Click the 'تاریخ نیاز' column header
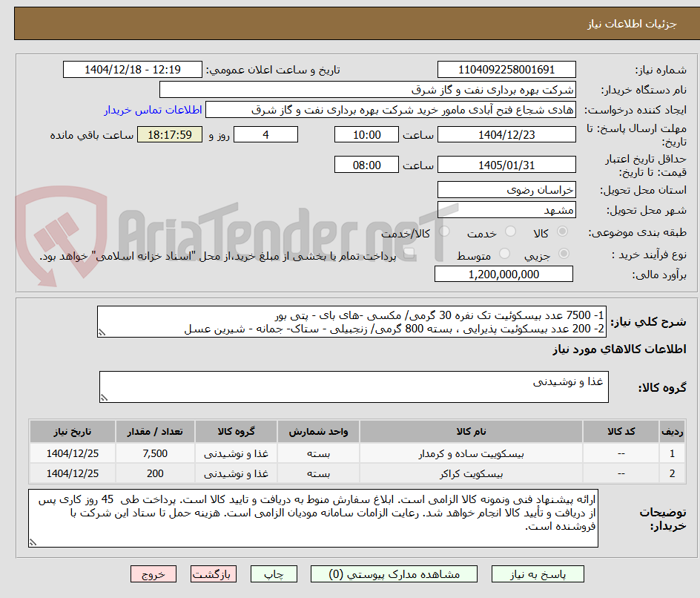The width and height of the screenshot is (700, 598). (73, 431)
